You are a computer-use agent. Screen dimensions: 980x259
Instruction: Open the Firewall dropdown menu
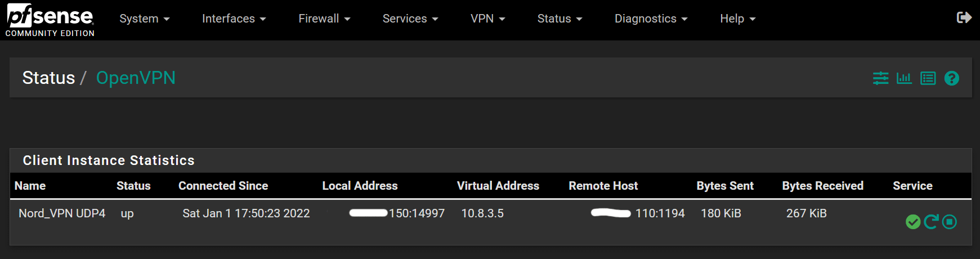pyautogui.click(x=324, y=19)
